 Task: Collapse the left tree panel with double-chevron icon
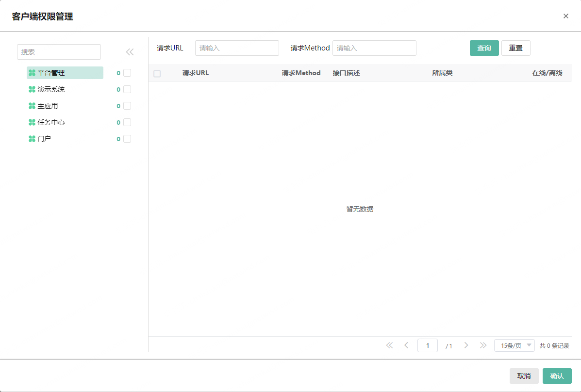point(130,52)
